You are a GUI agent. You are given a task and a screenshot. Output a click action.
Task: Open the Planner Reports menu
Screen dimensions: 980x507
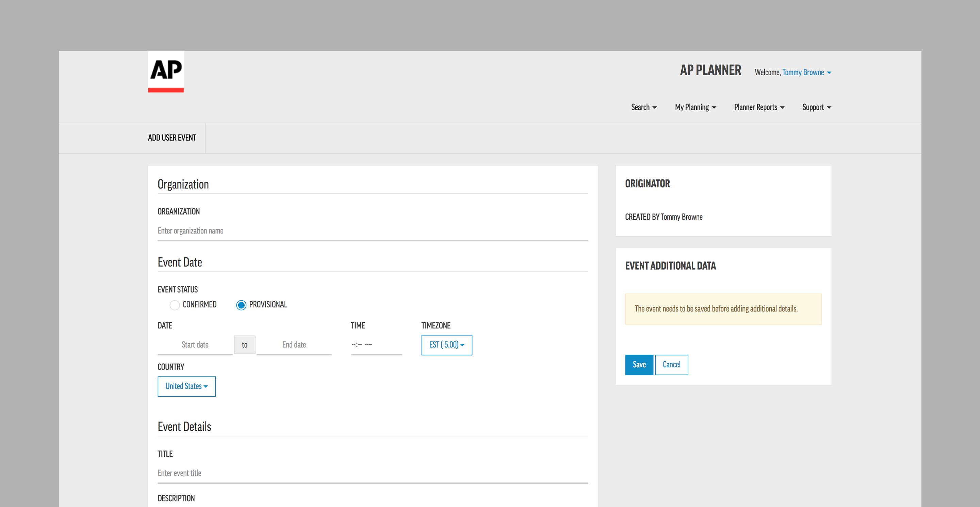(759, 107)
